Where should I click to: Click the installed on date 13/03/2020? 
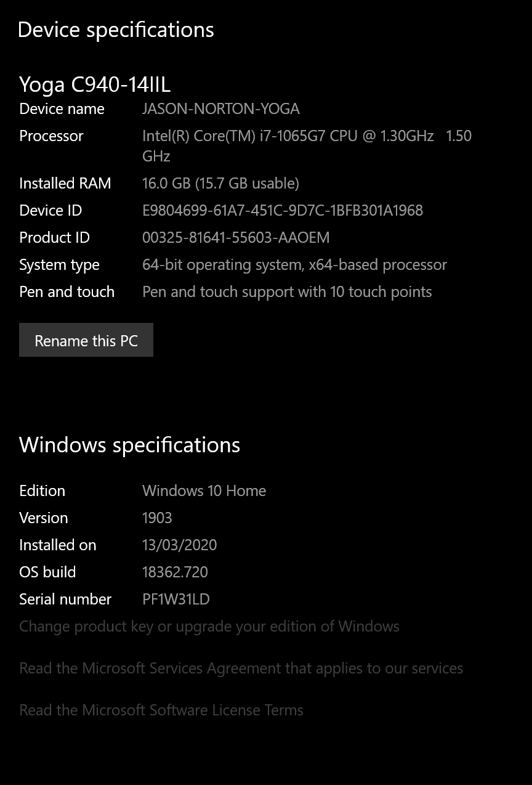click(179, 545)
